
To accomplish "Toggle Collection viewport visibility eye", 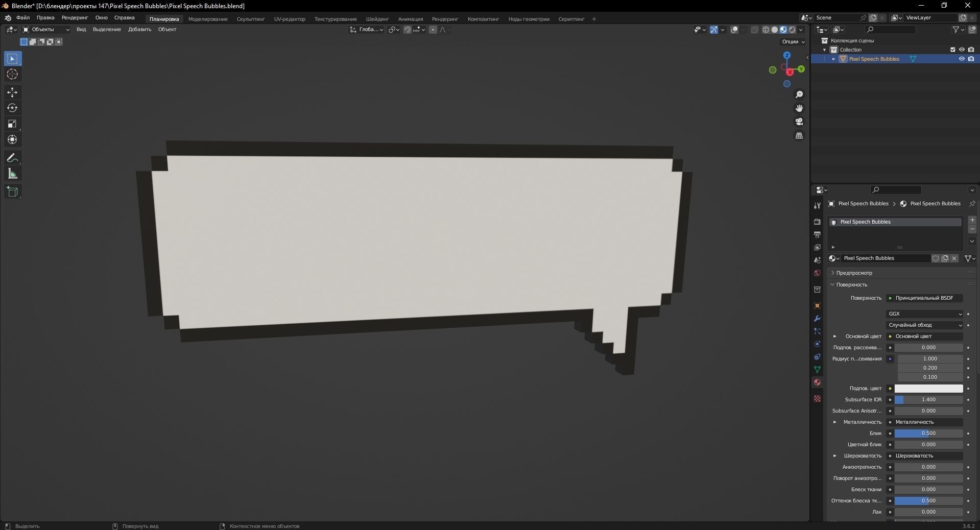I will pos(962,50).
